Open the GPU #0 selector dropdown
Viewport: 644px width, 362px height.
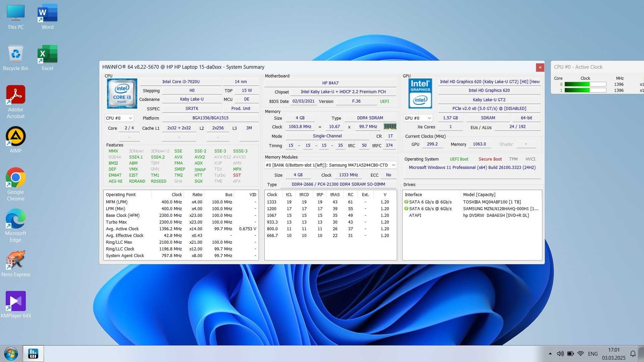(x=418, y=118)
